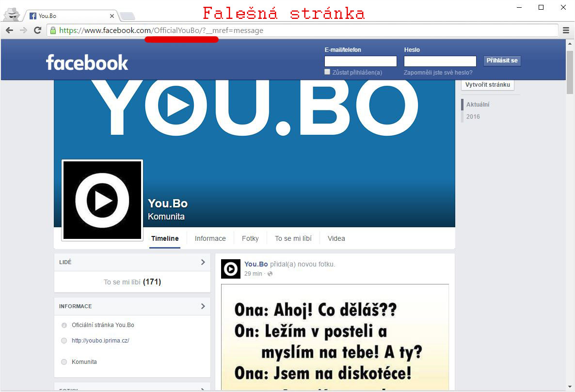
Task: Click the Oficiální stránka You.Bo text
Action: [103, 325]
